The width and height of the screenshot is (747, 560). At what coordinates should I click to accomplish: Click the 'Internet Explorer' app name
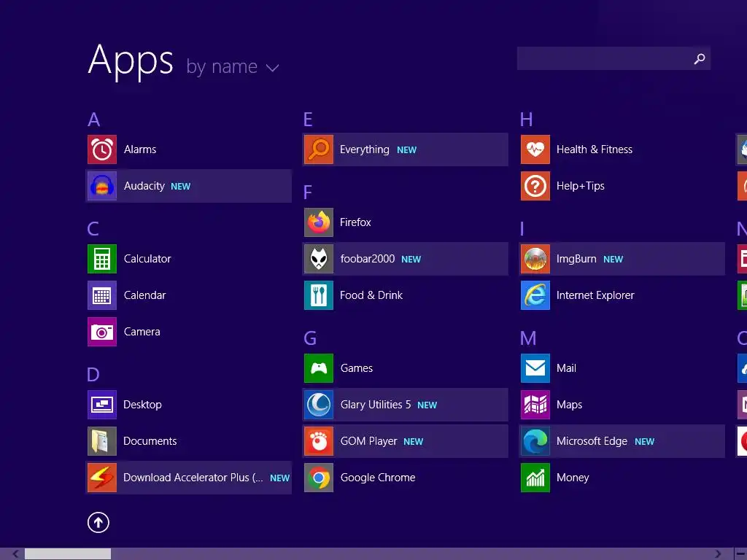pos(595,295)
